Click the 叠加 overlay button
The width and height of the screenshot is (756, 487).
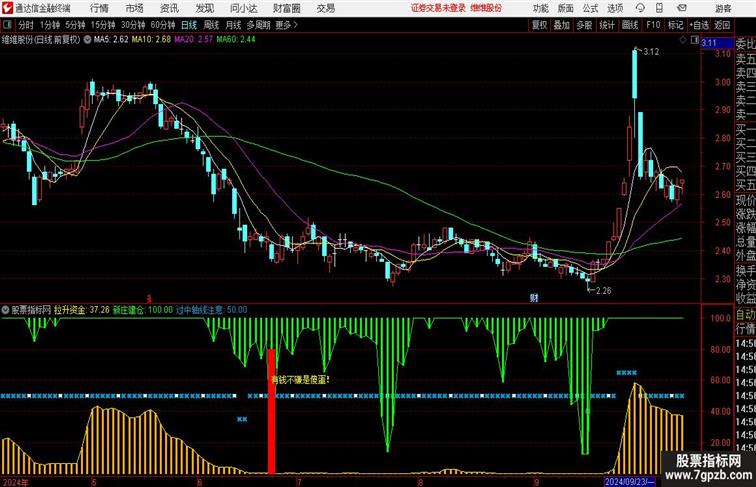coord(562,25)
